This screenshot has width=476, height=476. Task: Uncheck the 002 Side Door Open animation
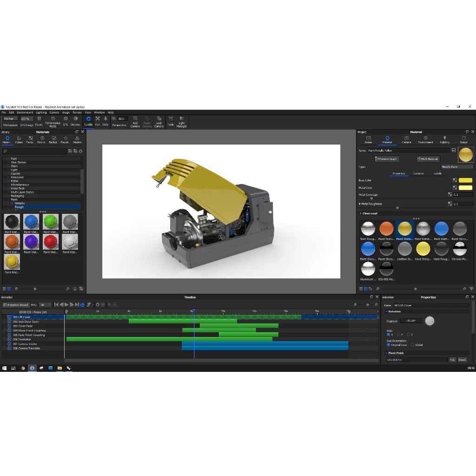pos(9,322)
